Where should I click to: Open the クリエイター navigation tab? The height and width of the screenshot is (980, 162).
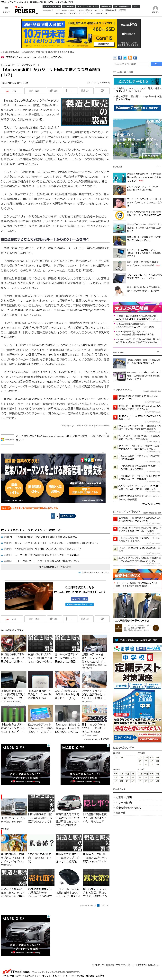(92, 7)
